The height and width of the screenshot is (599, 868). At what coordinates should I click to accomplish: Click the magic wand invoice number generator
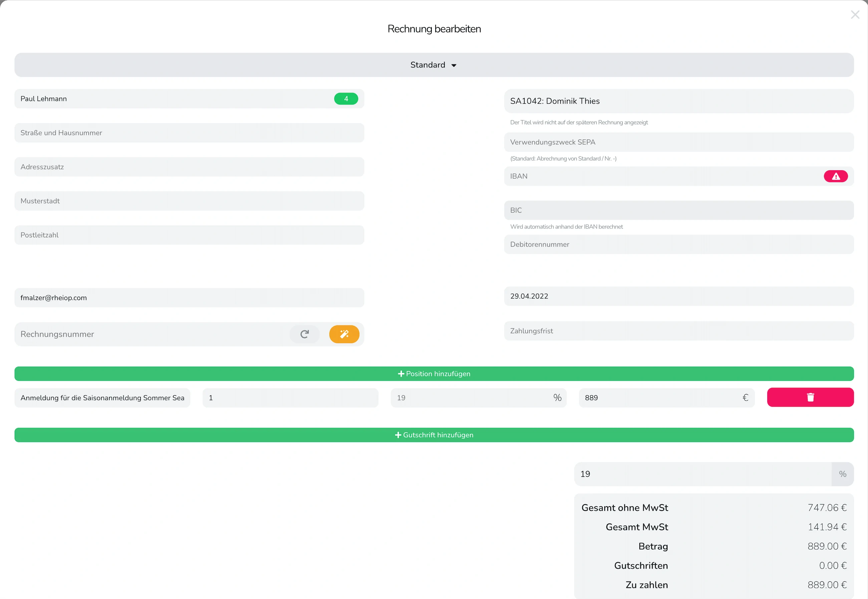click(x=344, y=334)
